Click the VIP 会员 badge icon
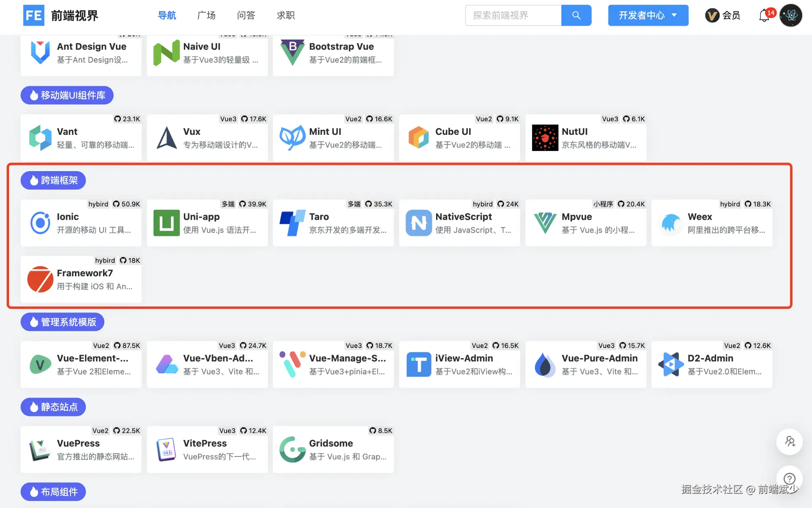The image size is (812, 508). (x=712, y=16)
